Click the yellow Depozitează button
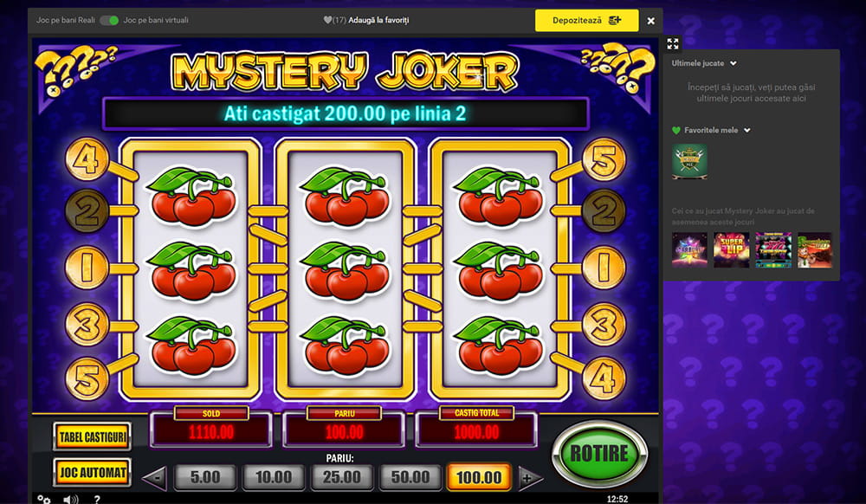Viewport: 866px width, 504px height. [586, 21]
